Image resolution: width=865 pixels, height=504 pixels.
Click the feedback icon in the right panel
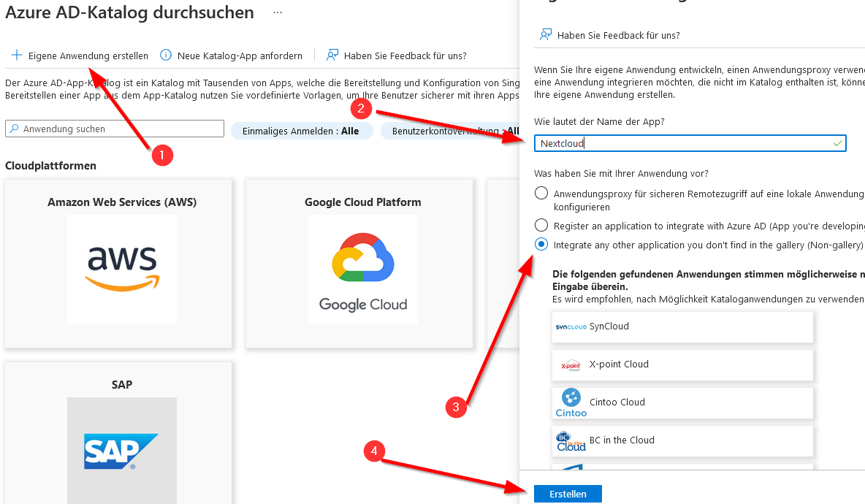coord(545,35)
